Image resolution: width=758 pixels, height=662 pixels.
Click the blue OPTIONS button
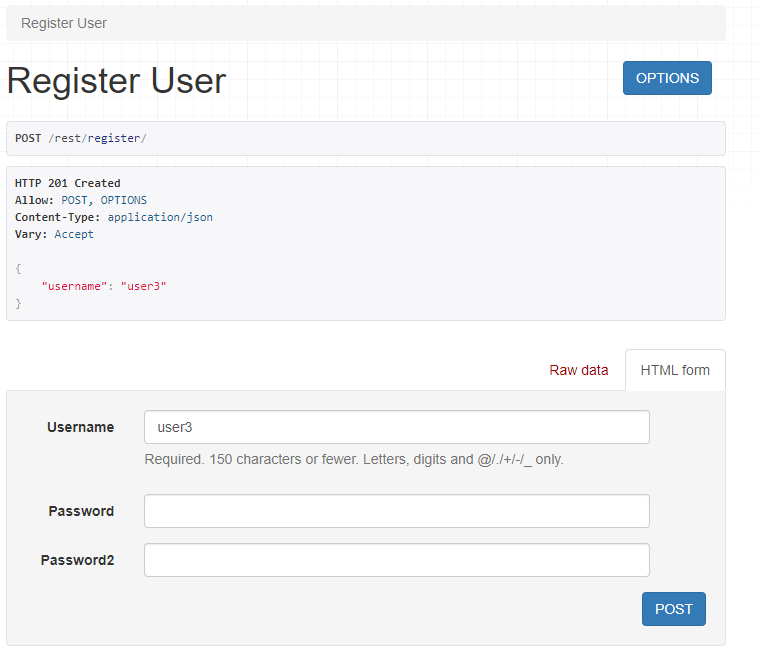pyautogui.click(x=667, y=78)
